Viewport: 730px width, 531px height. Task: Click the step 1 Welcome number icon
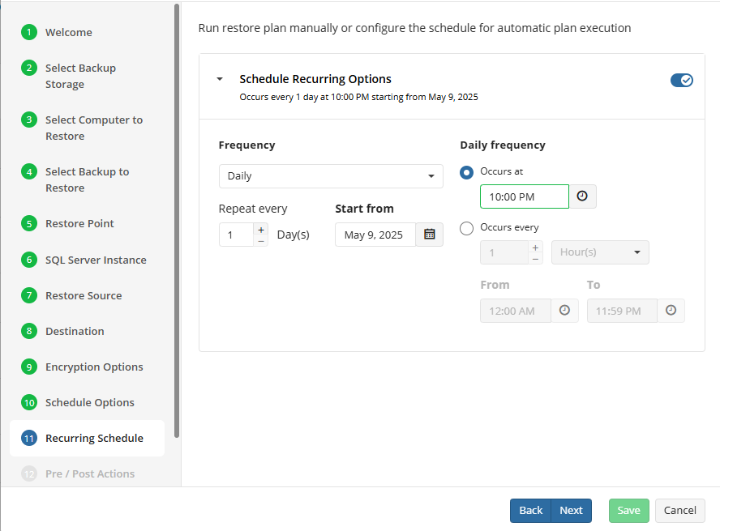(29, 32)
